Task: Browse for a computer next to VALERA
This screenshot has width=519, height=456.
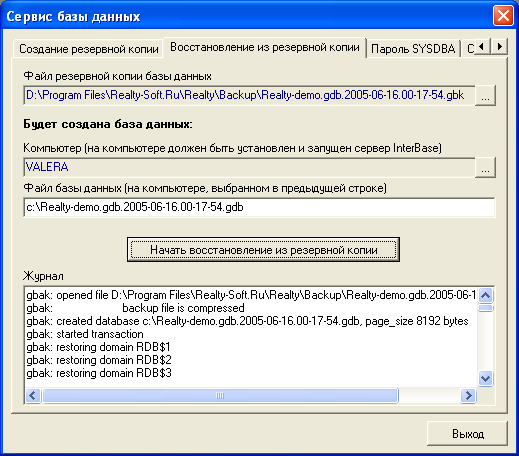Action: [x=485, y=167]
